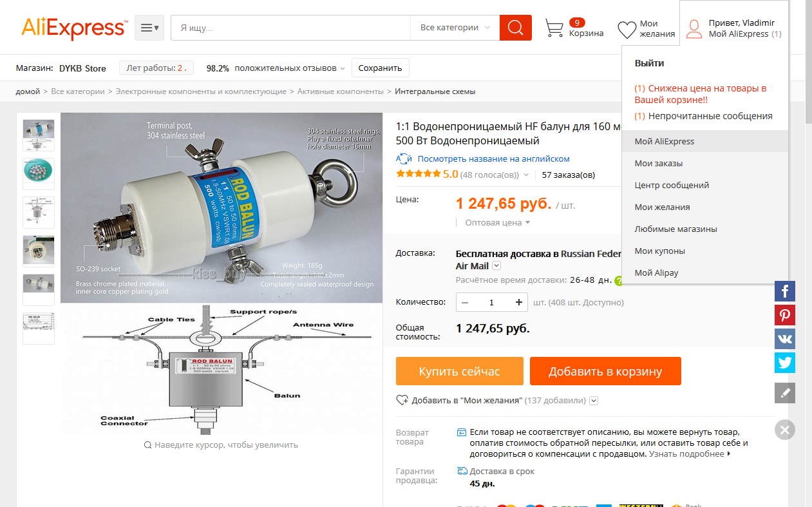Share on Facebook icon
812x507 pixels.
[785, 291]
